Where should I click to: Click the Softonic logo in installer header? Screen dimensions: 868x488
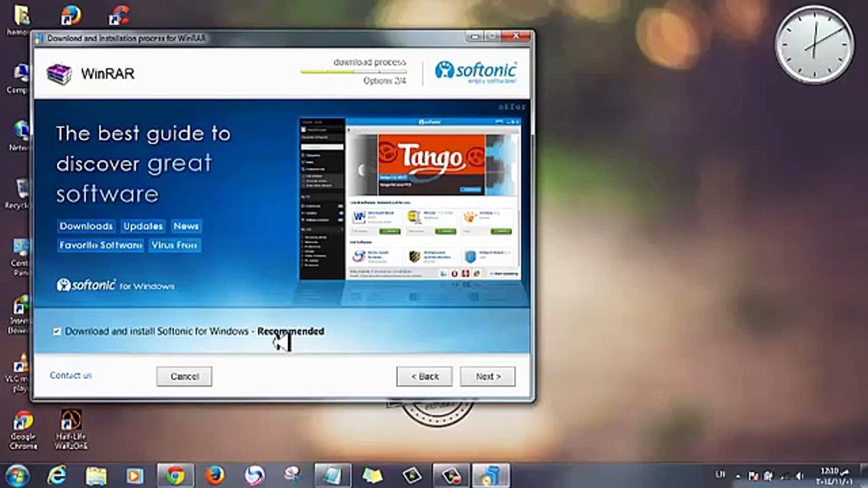(x=476, y=72)
